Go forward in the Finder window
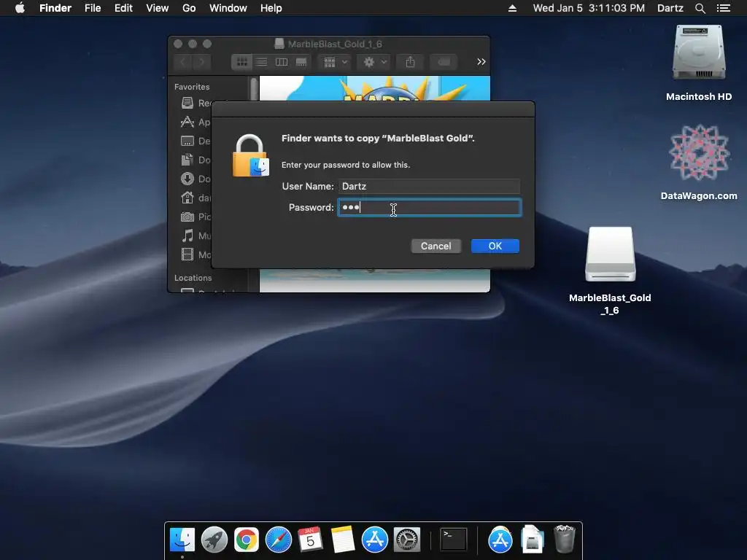 pos(202,62)
